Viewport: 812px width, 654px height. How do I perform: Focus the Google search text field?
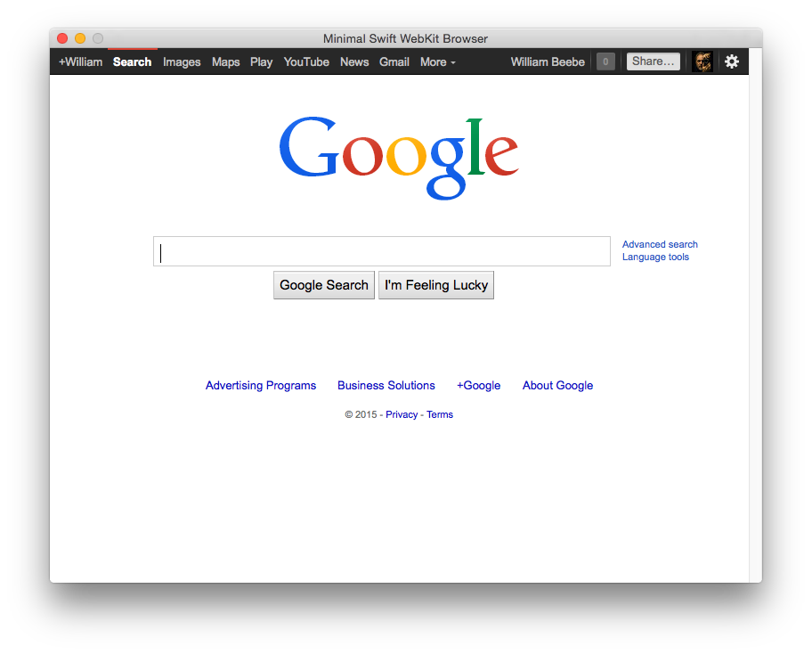point(382,251)
